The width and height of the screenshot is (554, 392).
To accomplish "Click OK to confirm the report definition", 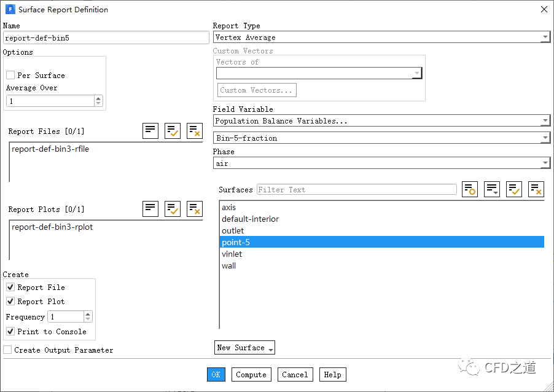I will 216,375.
